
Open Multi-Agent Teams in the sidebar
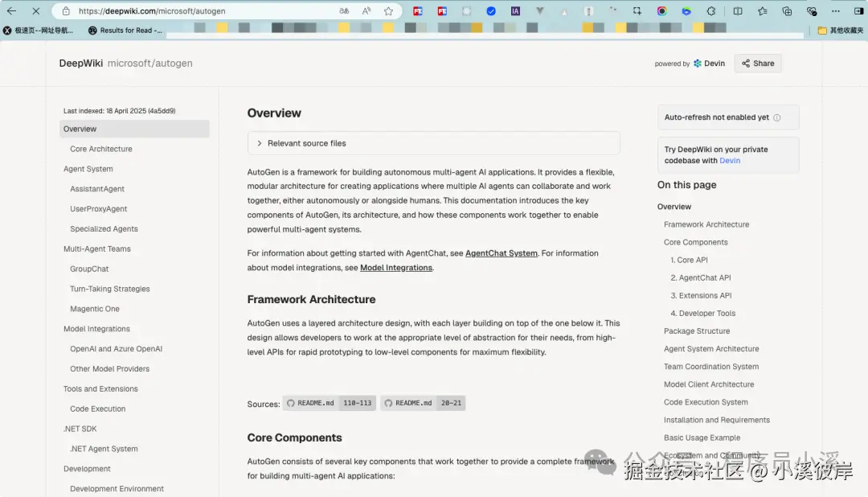97,249
